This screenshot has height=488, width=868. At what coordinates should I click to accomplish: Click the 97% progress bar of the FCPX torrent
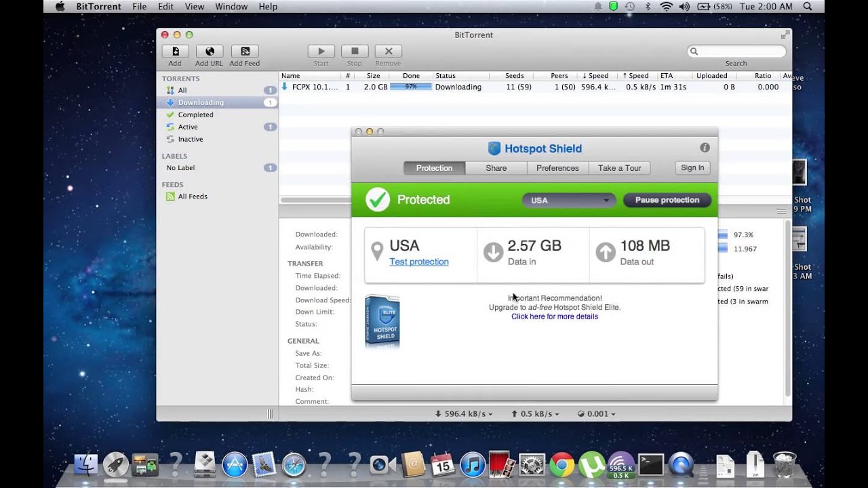pos(411,87)
